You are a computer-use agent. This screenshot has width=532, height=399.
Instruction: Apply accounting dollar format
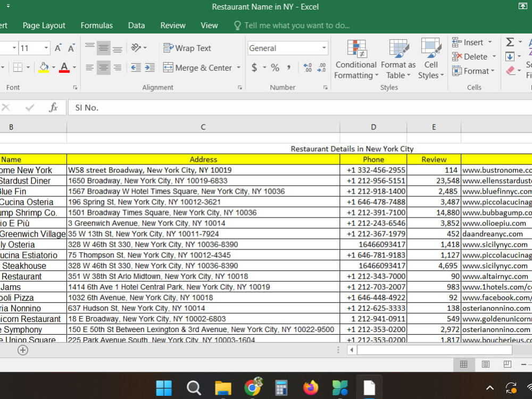(x=254, y=68)
